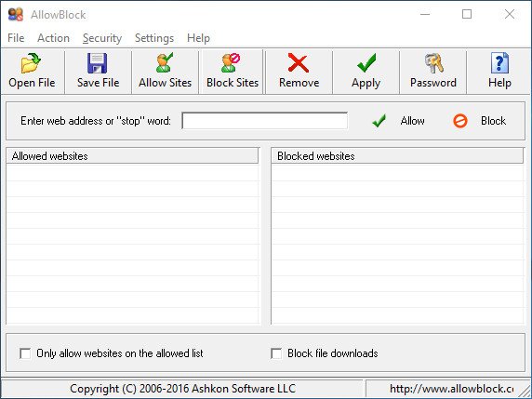
Task: Open the Allow Sites tool
Action: 165,72
